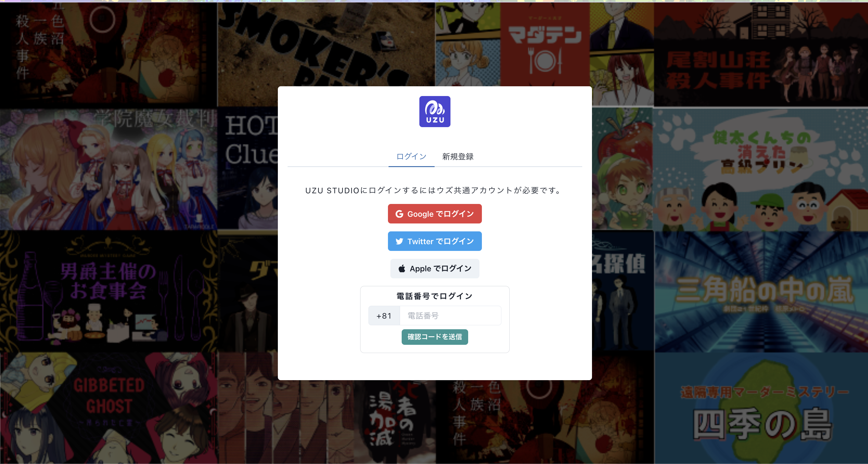This screenshot has width=868, height=464.
Task: Log in with Apple button
Action: coord(435,269)
